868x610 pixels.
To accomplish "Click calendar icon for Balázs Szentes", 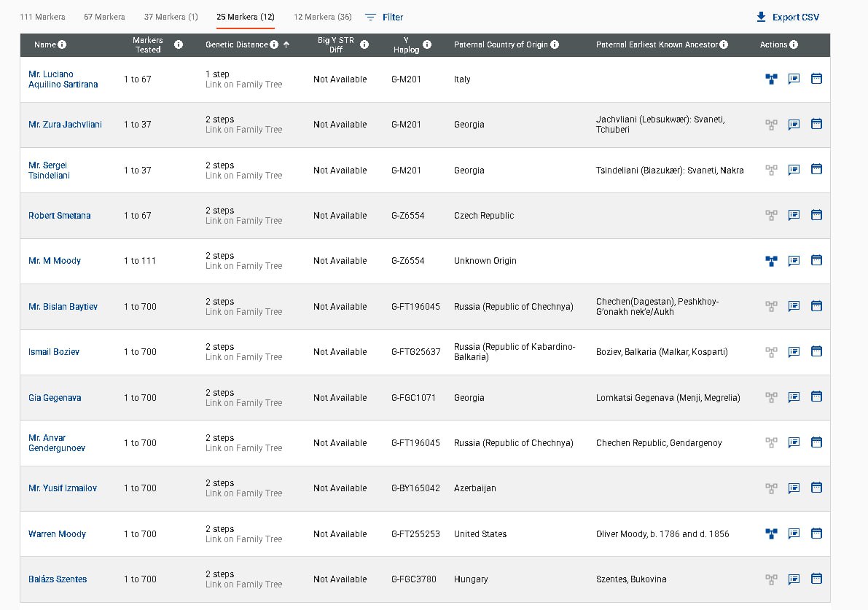I will pyautogui.click(x=816, y=579).
